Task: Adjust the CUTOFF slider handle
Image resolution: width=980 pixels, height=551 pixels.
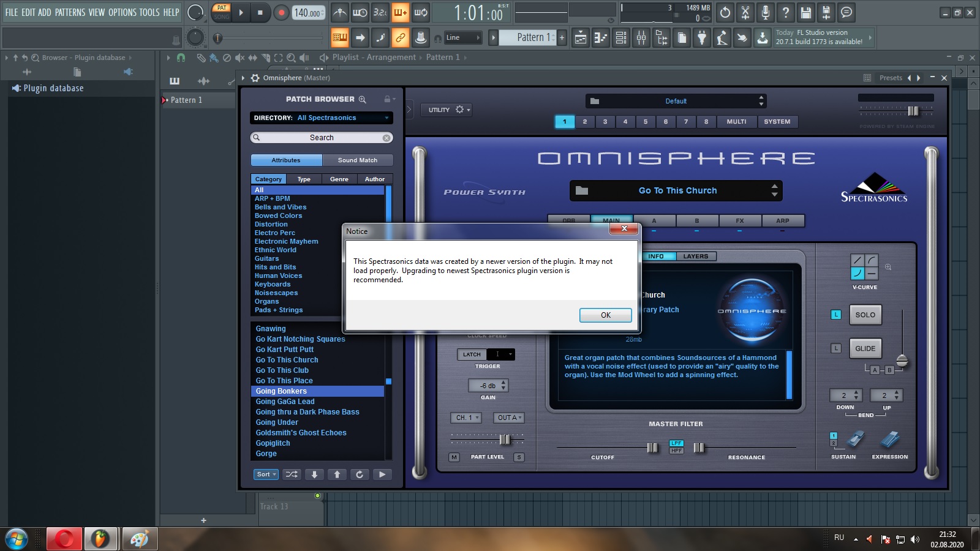Action: point(652,448)
